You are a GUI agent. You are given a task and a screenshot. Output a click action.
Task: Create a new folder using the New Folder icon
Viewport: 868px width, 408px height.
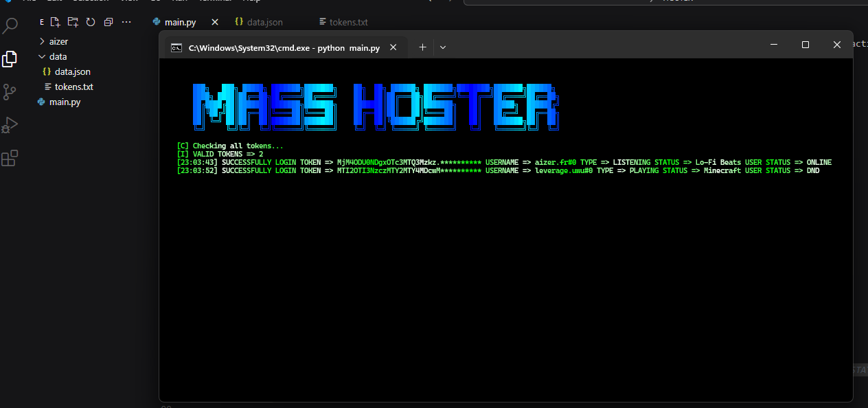coord(72,22)
